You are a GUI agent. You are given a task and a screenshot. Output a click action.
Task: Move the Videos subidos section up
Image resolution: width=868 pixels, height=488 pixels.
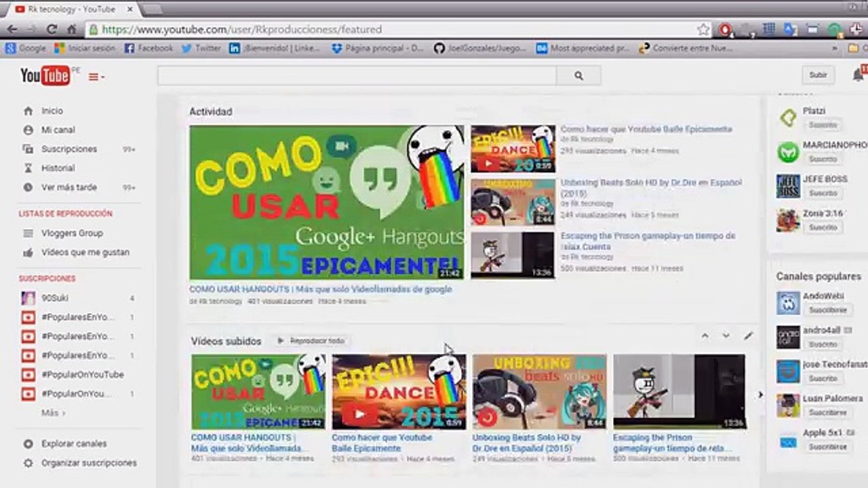(x=705, y=336)
